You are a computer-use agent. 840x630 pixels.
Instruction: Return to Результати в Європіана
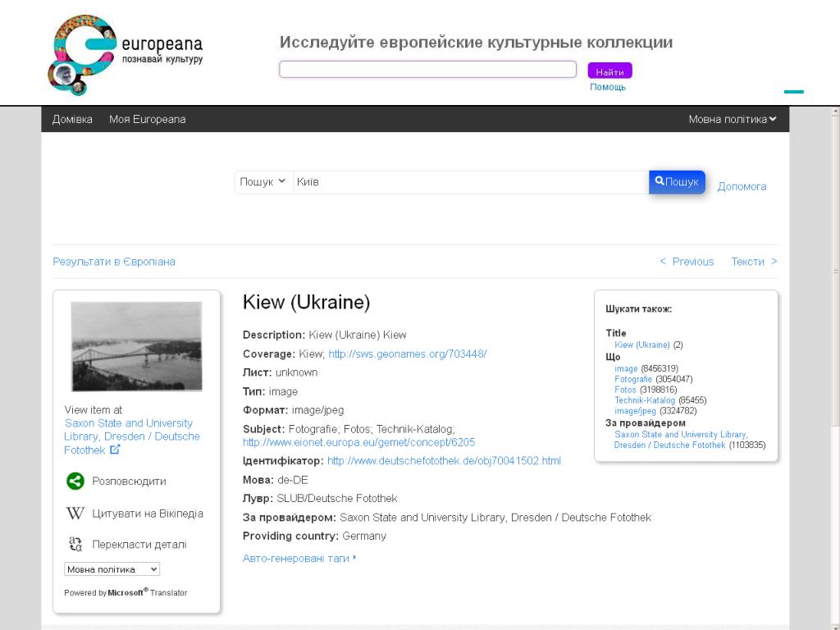(114, 262)
